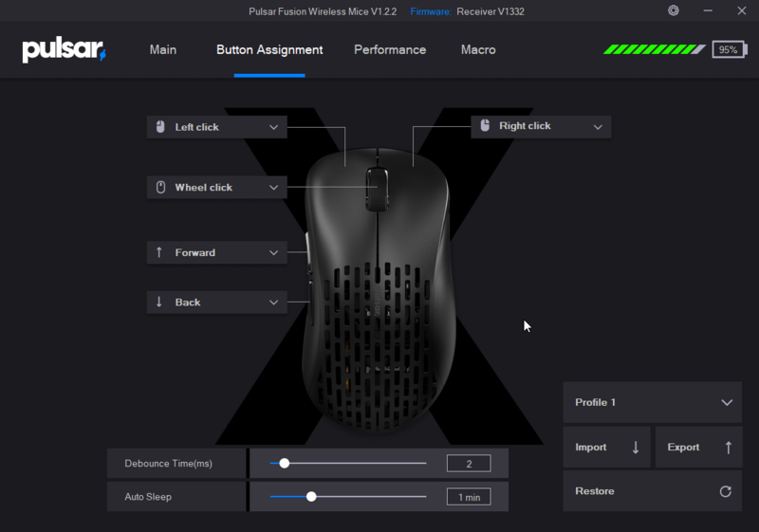Click the Firmware label in title bar

[x=431, y=11]
